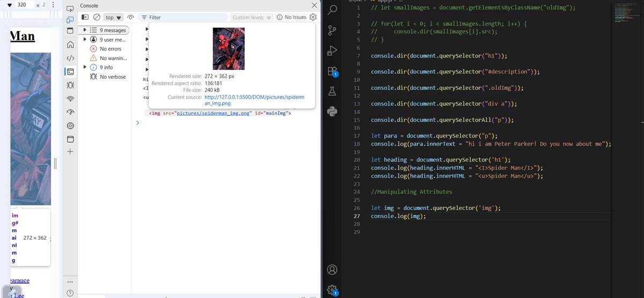Toggle the DevTools dock panel icon below device emulation
The height and width of the screenshot is (298, 644).
tap(70, 31)
